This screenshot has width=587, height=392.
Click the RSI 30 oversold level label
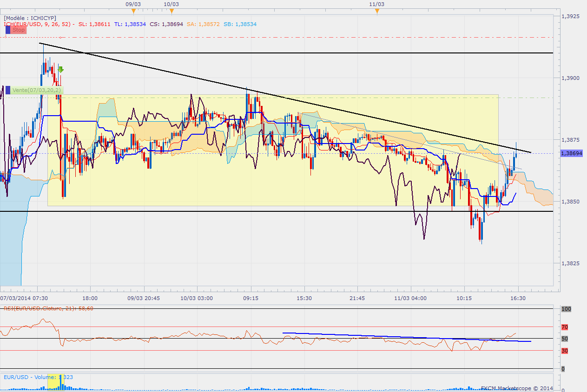pos(565,351)
